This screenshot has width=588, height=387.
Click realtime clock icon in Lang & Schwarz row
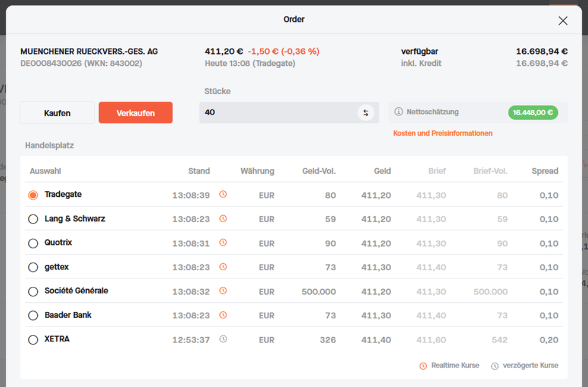223,219
